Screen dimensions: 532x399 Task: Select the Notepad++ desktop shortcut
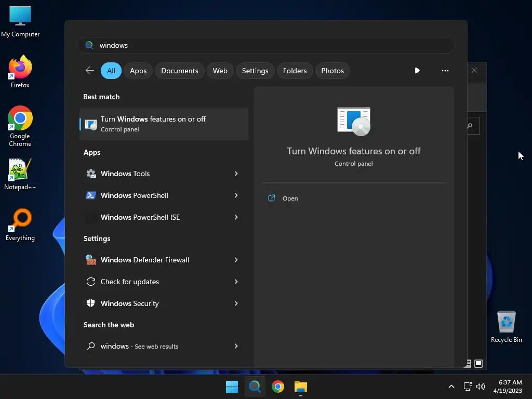click(x=20, y=174)
